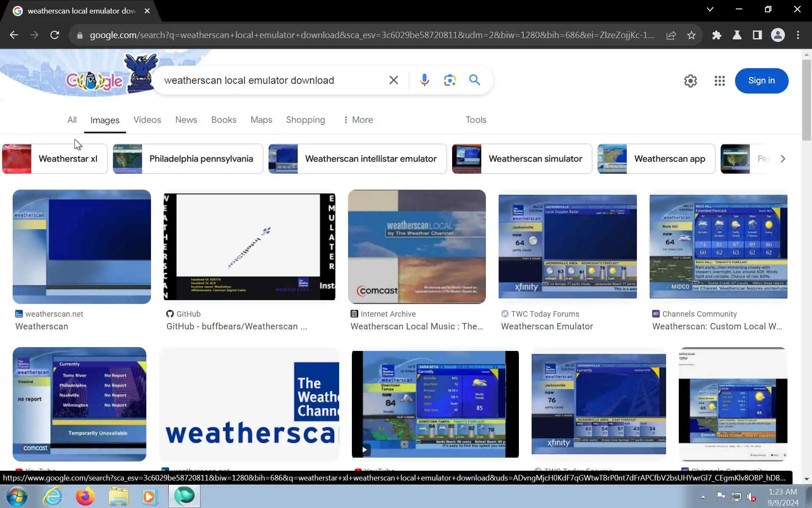Switch to the Shopping tab

click(x=305, y=120)
